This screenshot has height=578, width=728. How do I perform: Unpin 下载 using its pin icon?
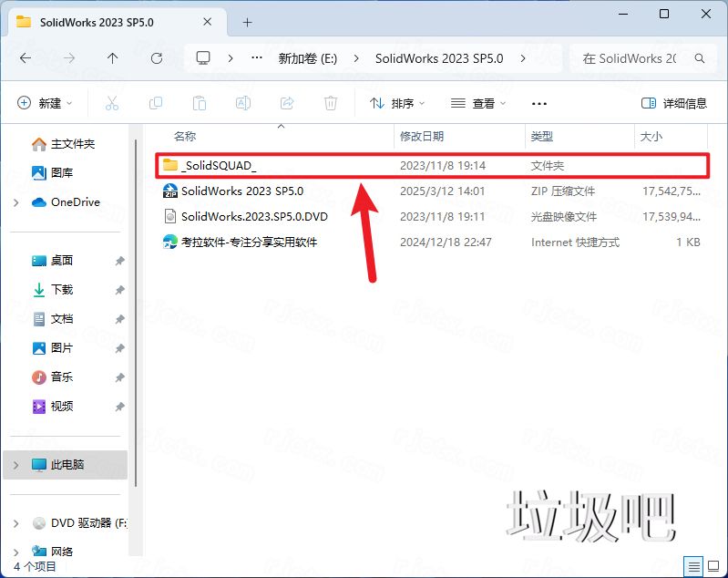(x=119, y=290)
